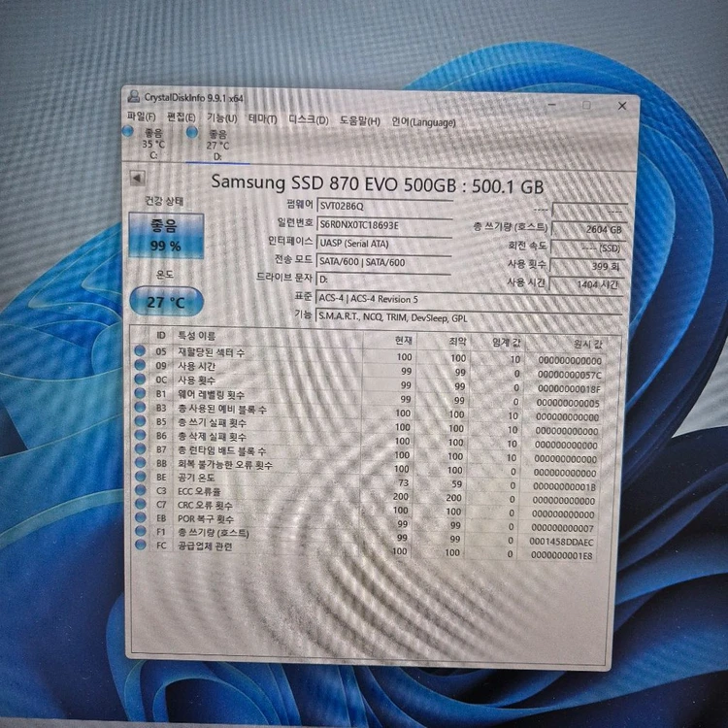Select the 총 삭제 실패 횟수 row
The image size is (728, 728).
365,439
